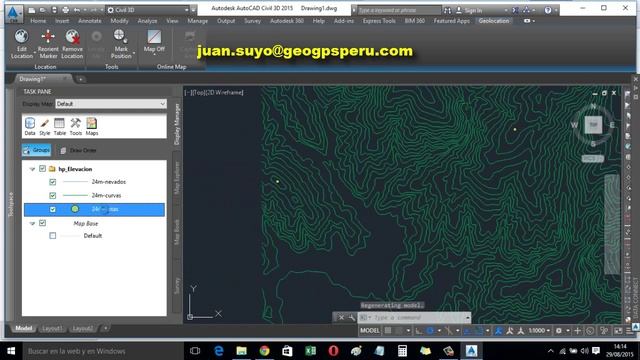Open Opera browser from the taskbar

click(333, 351)
